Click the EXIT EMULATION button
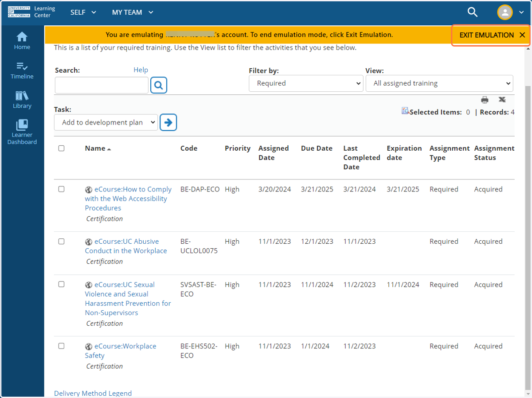 [x=491, y=35]
